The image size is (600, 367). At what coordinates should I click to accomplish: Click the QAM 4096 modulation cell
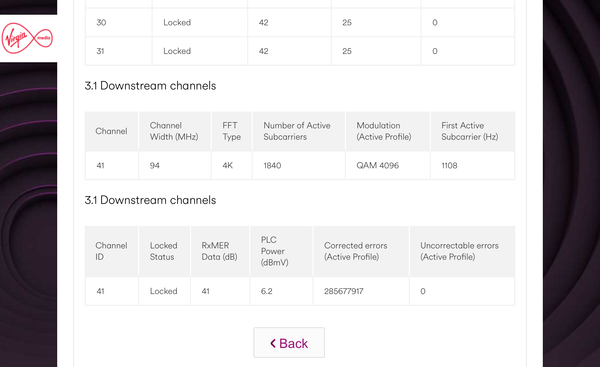(378, 165)
